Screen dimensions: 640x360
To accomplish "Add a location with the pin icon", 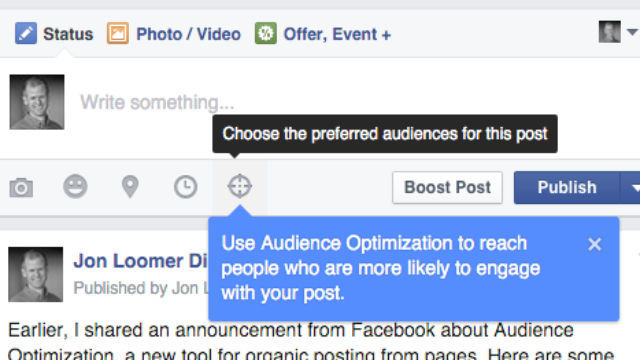I will click(130, 187).
